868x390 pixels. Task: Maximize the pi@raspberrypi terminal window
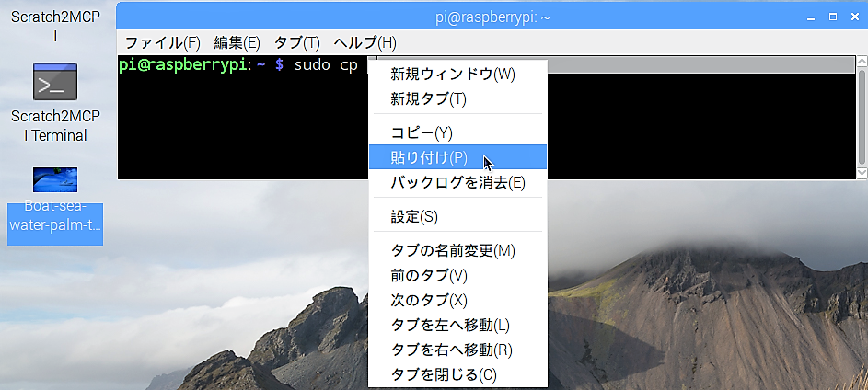pyautogui.click(x=833, y=17)
